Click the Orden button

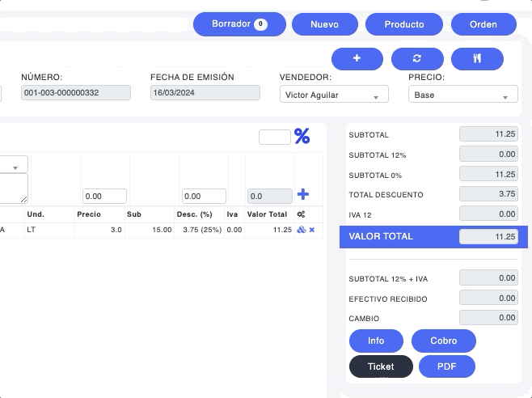coord(483,25)
